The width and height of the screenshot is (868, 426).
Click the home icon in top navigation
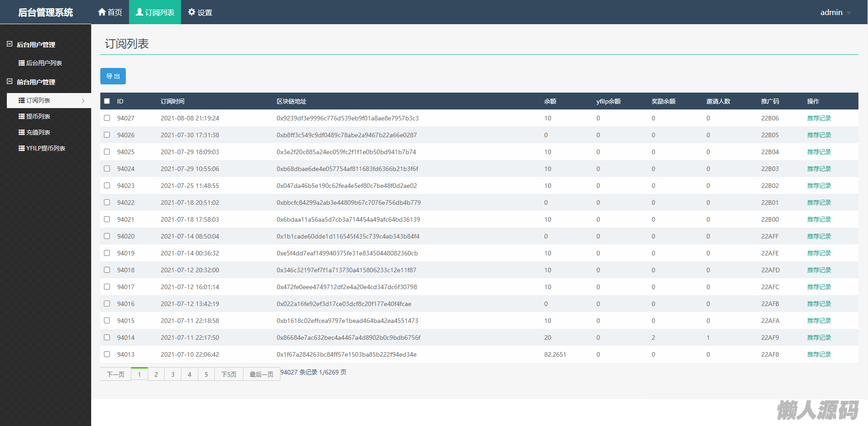pyautogui.click(x=102, y=12)
